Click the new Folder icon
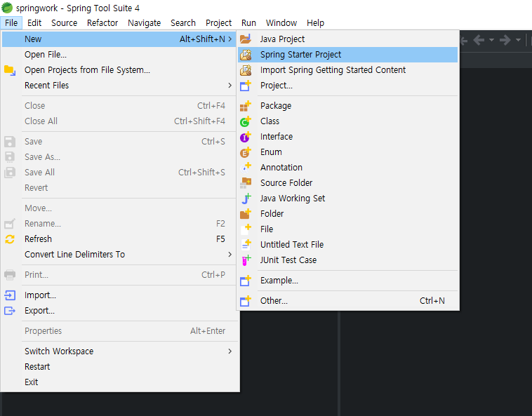Screen dimensions: 532x416 [x=246, y=214]
